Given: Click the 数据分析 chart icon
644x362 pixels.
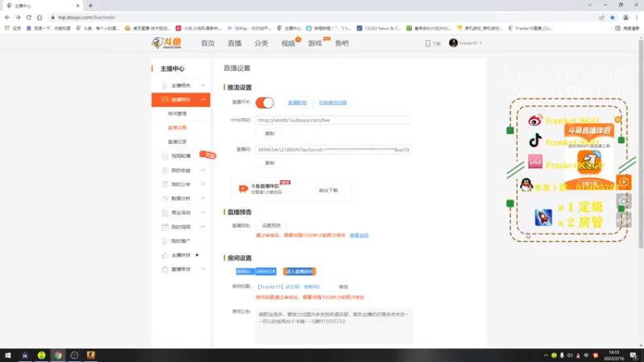Looking at the screenshot, I should [x=165, y=198].
